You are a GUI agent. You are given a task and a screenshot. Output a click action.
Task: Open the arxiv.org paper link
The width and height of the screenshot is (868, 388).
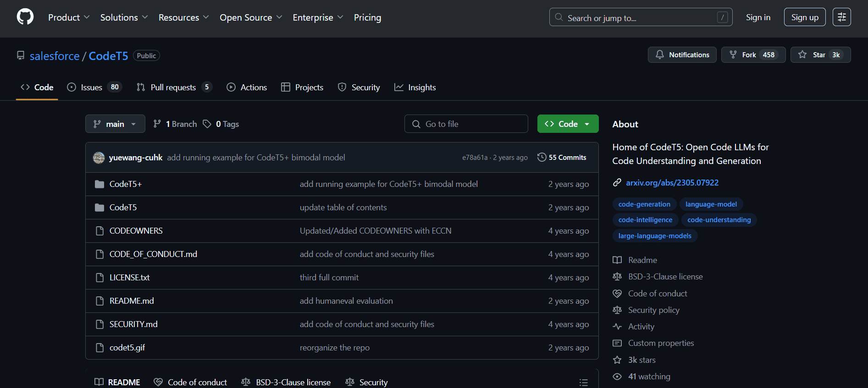pos(672,183)
